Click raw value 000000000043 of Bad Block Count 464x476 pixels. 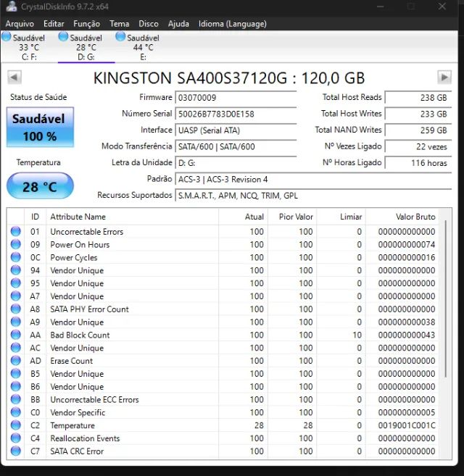(x=407, y=335)
